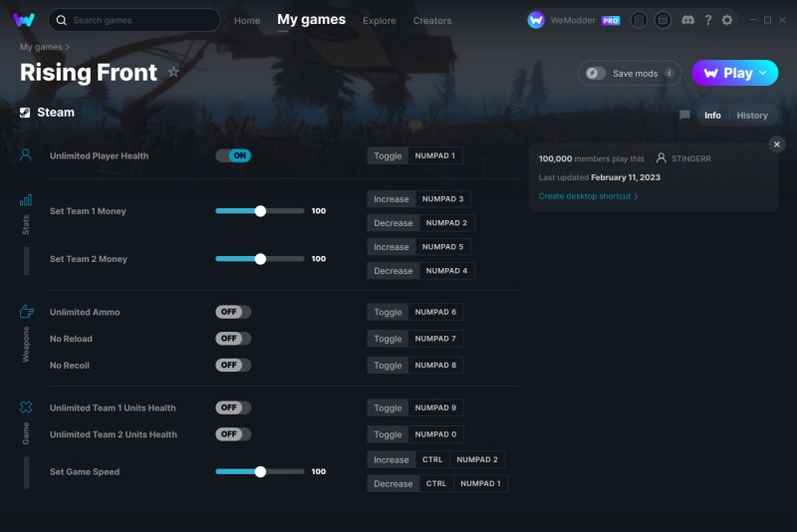Click Toggle NUMPAD 9 hotkey button
The width and height of the screenshot is (797, 532).
click(415, 407)
